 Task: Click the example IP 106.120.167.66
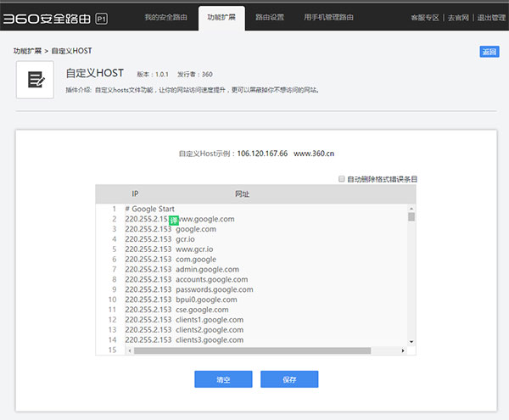262,154
